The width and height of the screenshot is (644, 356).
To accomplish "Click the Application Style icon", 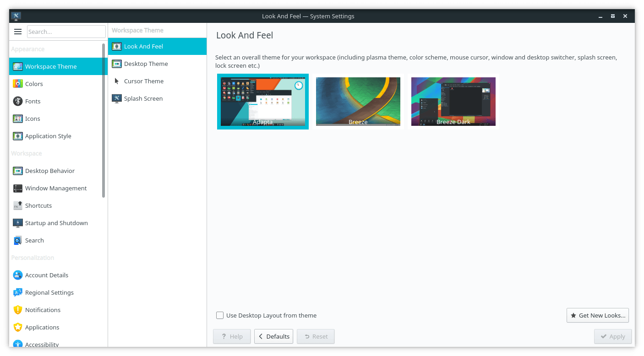I will 18,136.
